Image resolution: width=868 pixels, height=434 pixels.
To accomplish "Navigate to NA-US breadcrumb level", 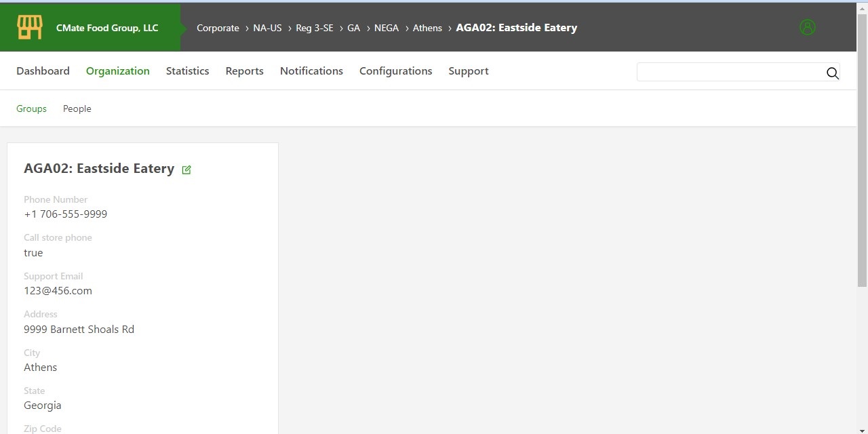I will pyautogui.click(x=267, y=28).
